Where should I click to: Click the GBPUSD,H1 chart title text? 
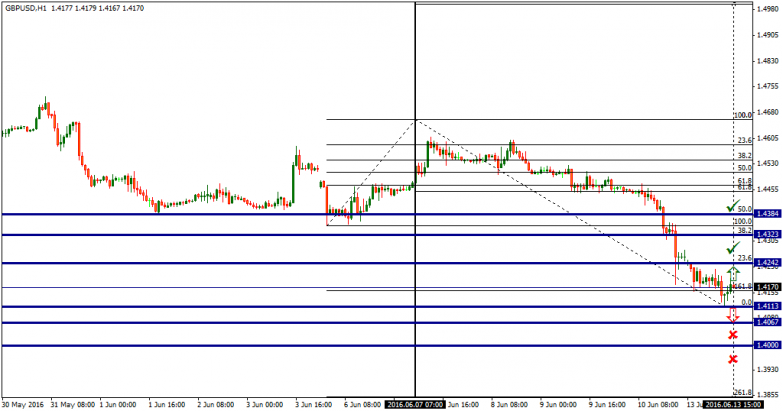point(26,8)
